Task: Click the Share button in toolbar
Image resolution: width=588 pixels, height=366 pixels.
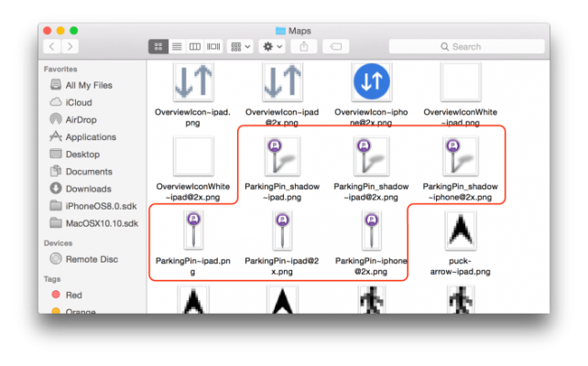Action: (304, 46)
